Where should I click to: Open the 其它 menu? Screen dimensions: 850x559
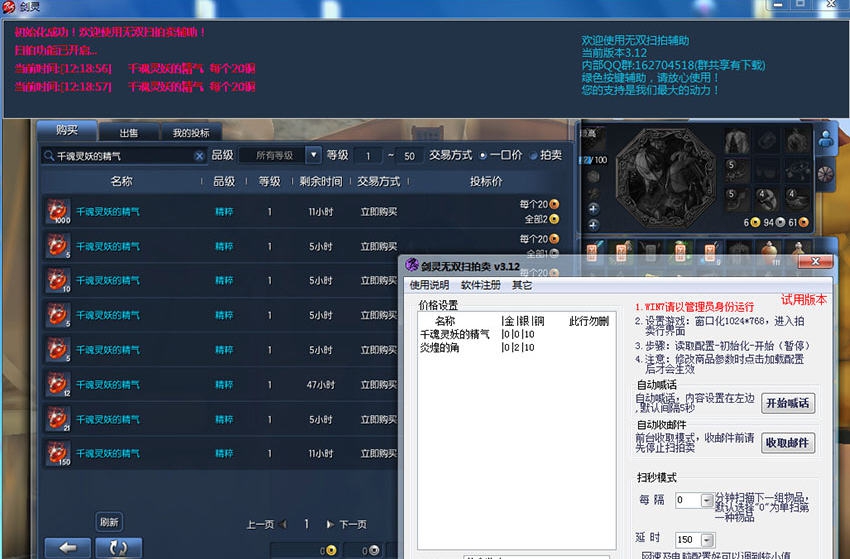tap(522, 285)
